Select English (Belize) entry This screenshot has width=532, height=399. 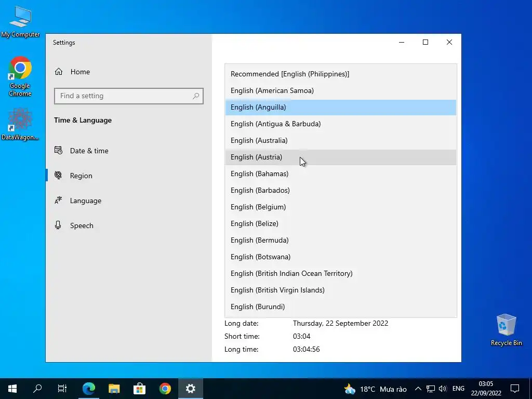tap(341, 223)
